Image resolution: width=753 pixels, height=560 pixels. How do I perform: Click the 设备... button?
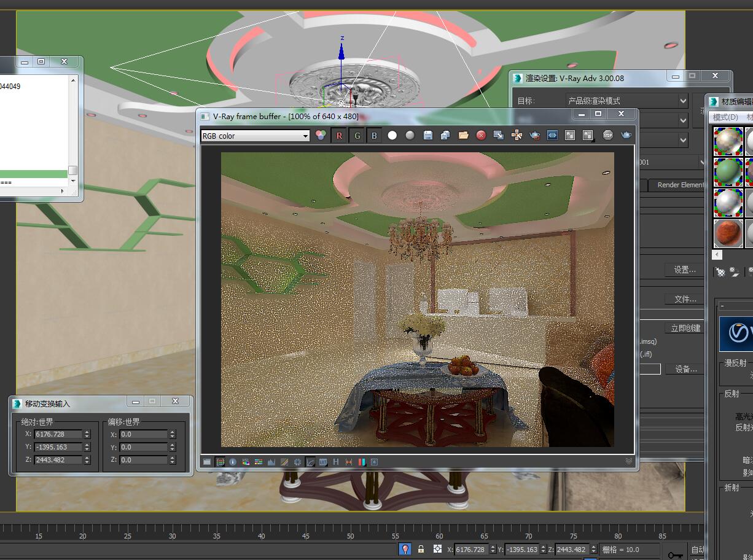point(684,369)
